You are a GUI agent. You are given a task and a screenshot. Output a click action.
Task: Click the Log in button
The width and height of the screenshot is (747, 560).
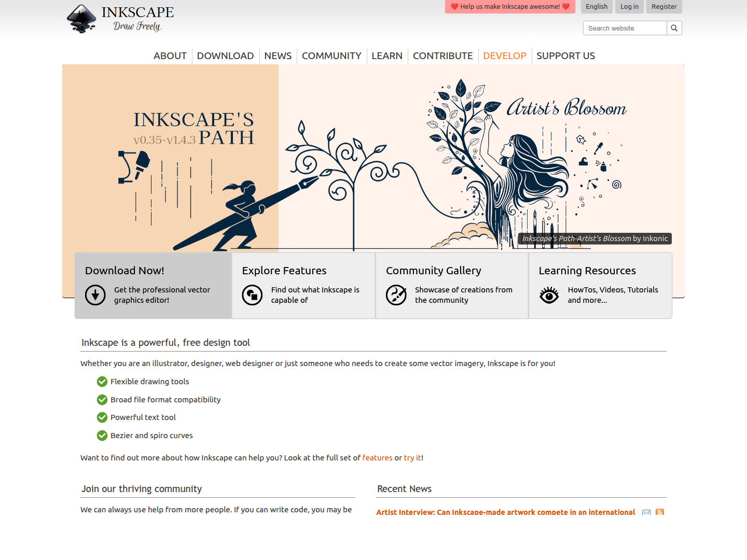629,7
